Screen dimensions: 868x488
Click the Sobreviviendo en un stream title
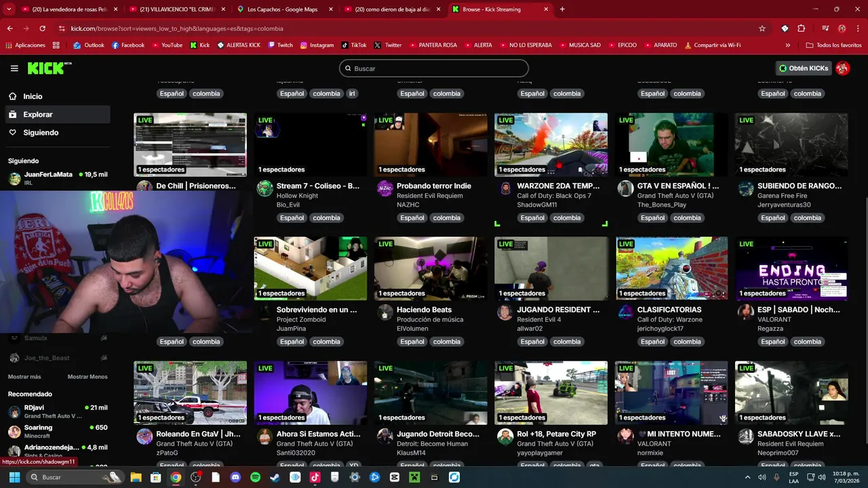317,310
